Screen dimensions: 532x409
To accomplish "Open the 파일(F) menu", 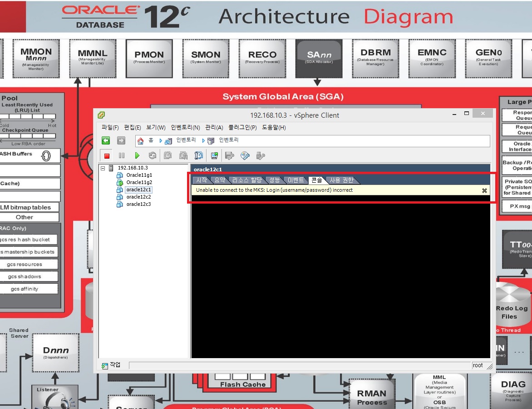I will (x=110, y=127).
